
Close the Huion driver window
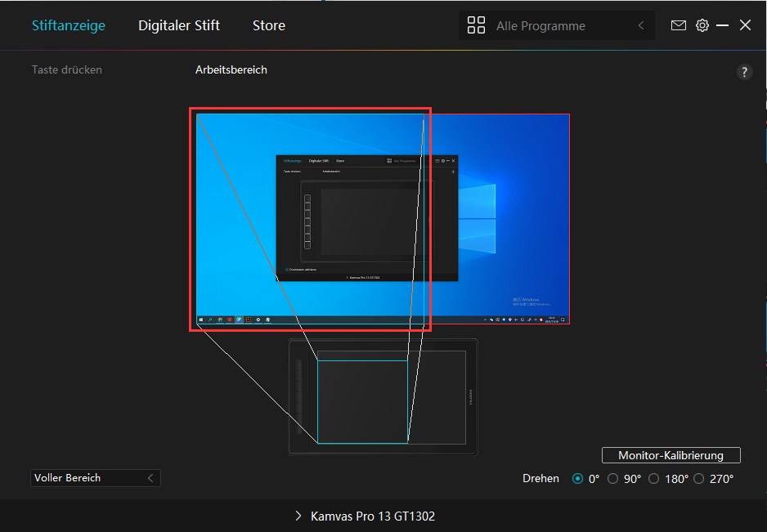click(x=745, y=25)
